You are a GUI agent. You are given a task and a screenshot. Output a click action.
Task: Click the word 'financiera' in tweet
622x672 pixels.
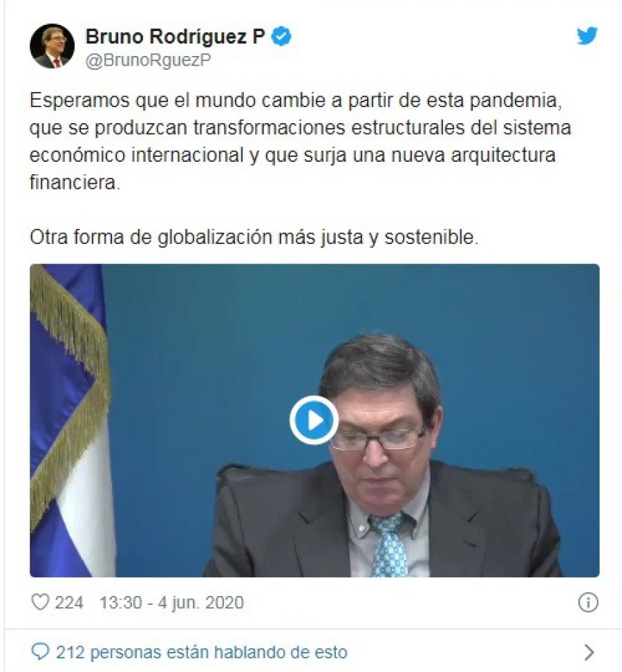[73, 182]
